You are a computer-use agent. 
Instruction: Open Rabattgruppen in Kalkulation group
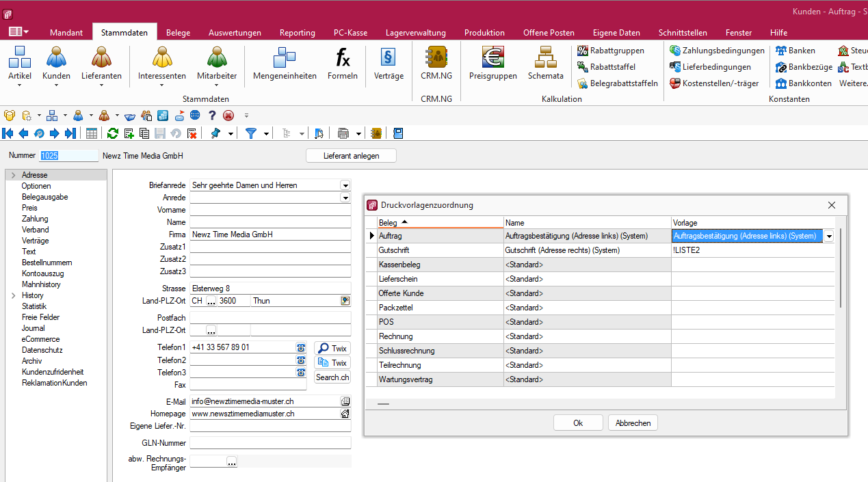610,51
